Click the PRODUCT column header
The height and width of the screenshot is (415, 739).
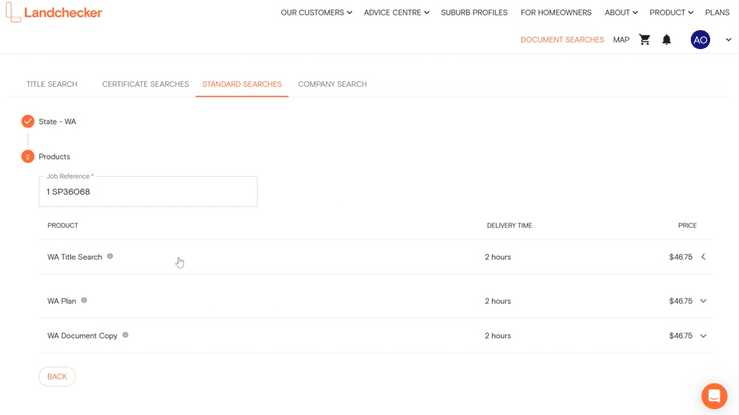point(63,226)
